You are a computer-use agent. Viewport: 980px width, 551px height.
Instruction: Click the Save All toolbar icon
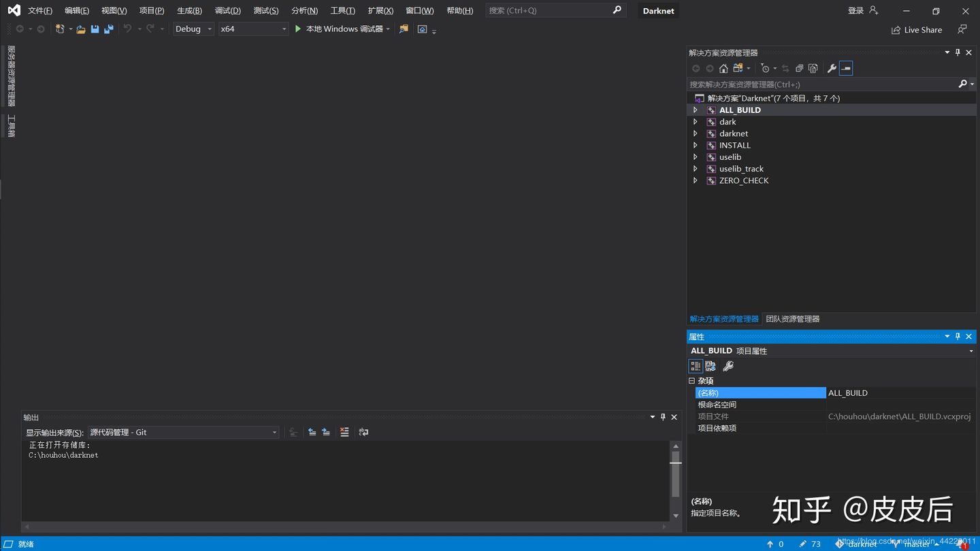tap(108, 29)
